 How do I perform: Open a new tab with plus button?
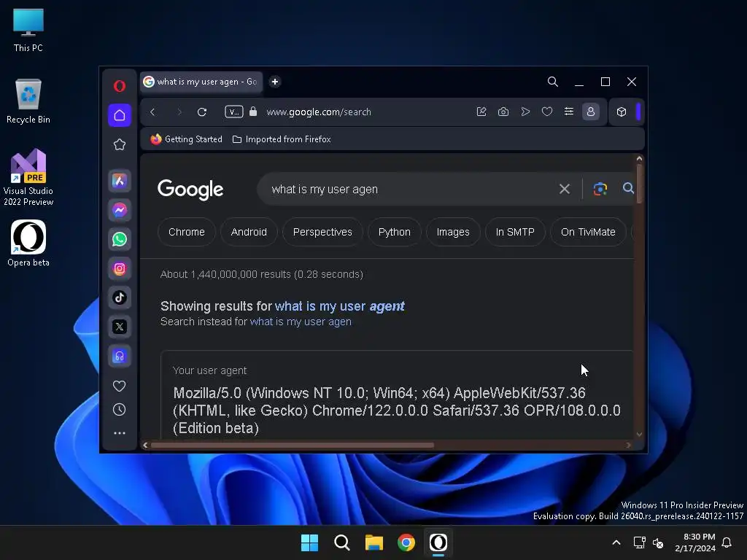click(275, 82)
